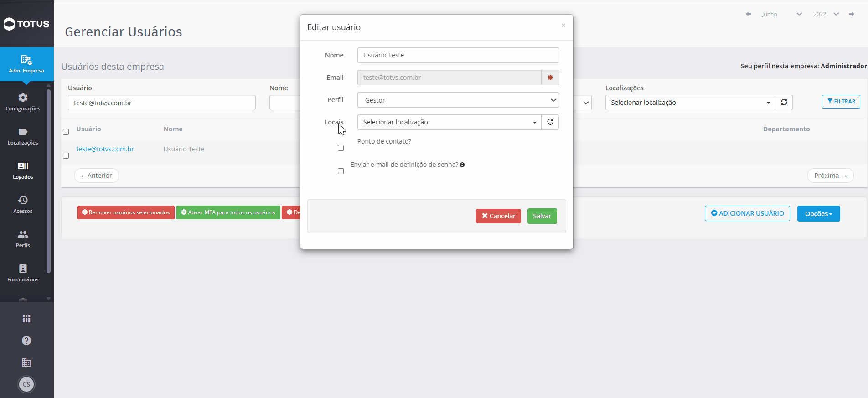The height and width of the screenshot is (398, 868).
Task: Refresh the Locais list in the dialog
Action: pos(550,122)
